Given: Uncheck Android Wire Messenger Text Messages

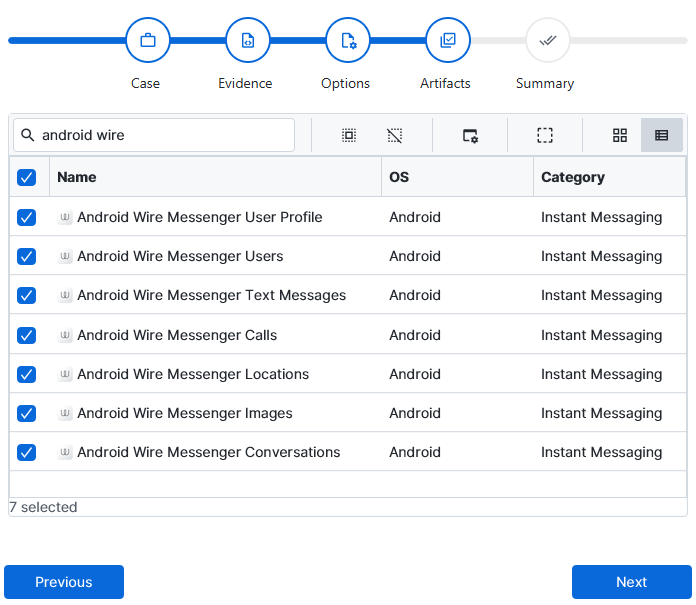Looking at the screenshot, I should coord(27,296).
